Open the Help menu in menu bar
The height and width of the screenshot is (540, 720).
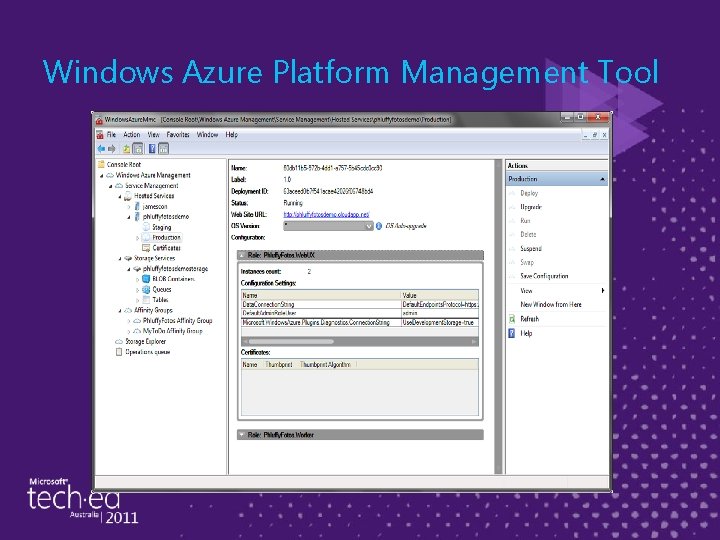pos(231,135)
